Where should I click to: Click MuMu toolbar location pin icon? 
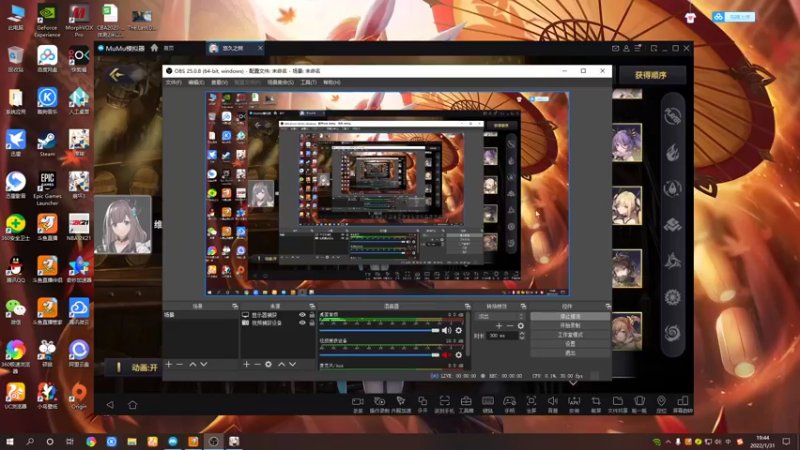coord(661,402)
